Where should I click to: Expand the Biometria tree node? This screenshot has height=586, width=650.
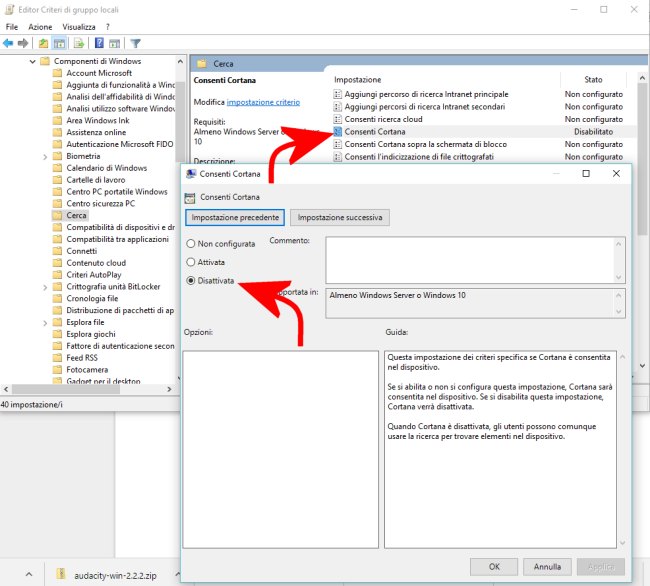click(45, 157)
